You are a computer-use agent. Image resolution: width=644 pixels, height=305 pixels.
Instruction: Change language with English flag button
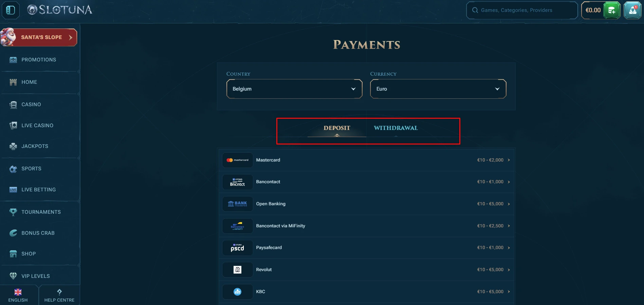tap(18, 295)
